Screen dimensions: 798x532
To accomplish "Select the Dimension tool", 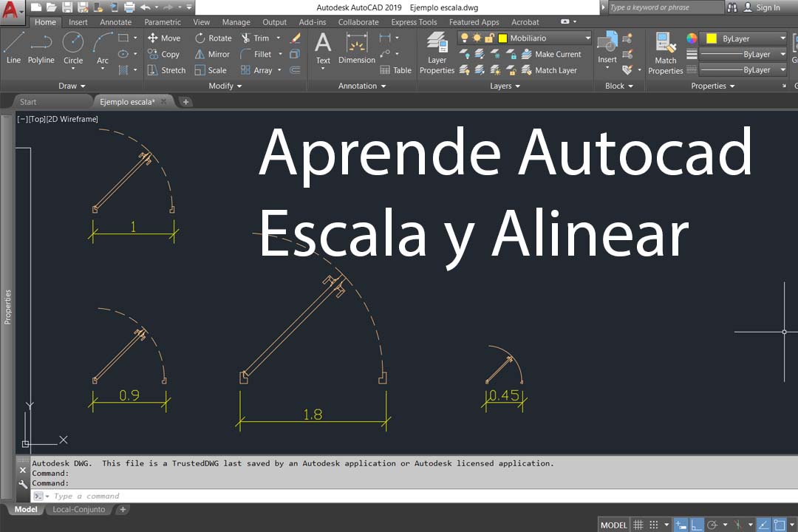I will (357, 49).
